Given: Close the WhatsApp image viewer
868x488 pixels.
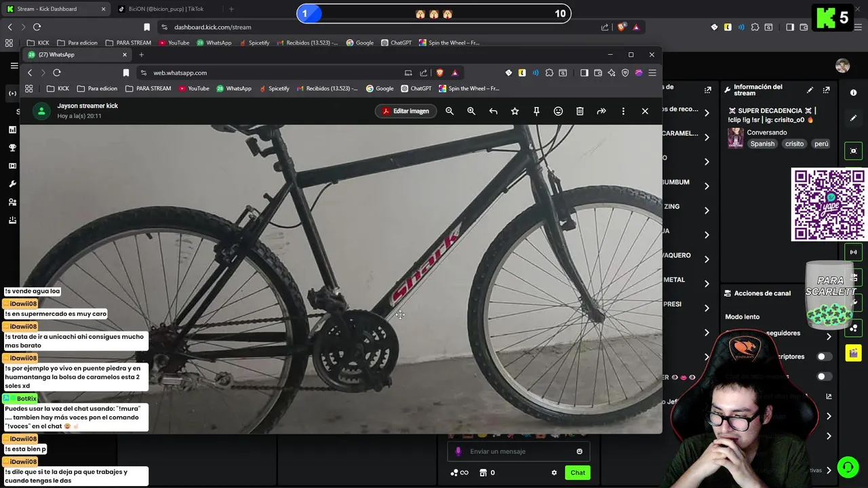Looking at the screenshot, I should pos(645,111).
